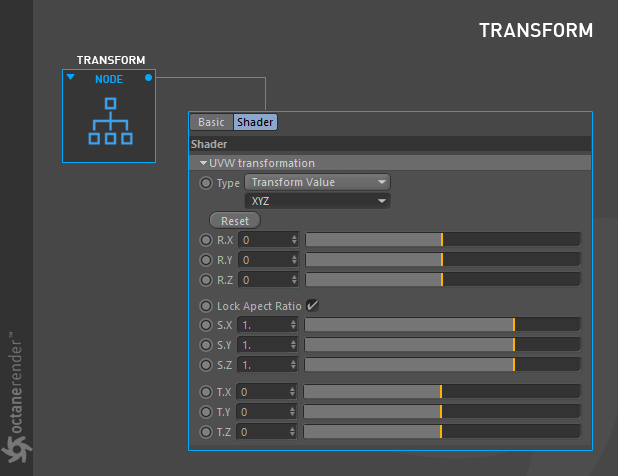
Task: Open the XYZ rotation order dropdown
Action: point(318,201)
